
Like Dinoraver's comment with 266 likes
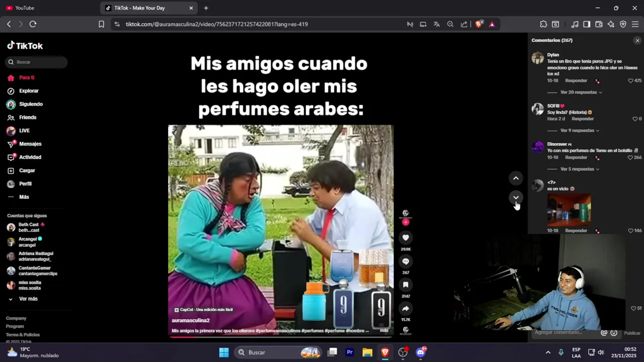coord(630,157)
